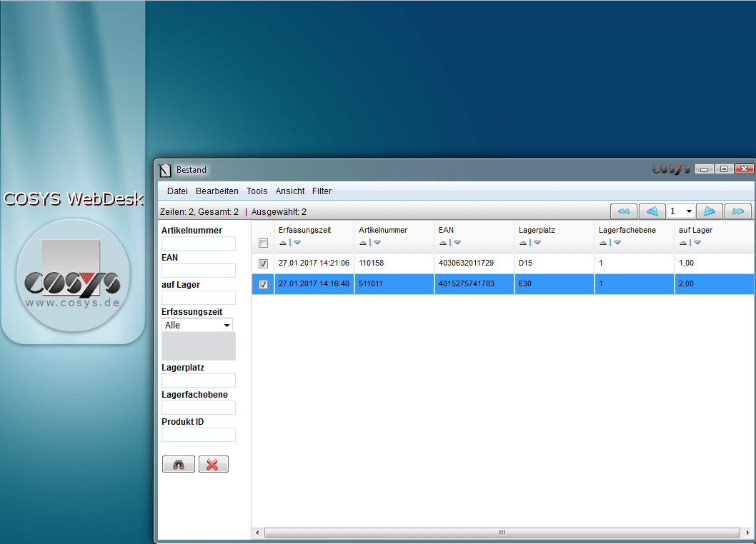Click the Bestand window title icon
The height and width of the screenshot is (544, 756).
(165, 170)
